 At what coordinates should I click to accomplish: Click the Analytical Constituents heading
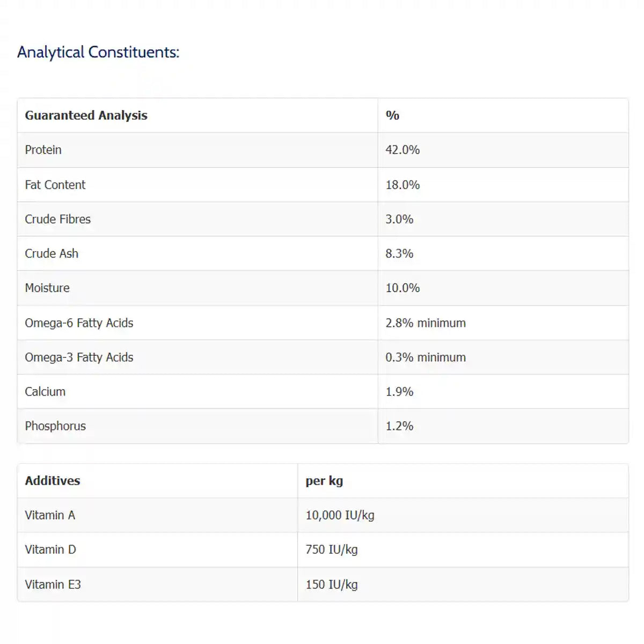(98, 53)
